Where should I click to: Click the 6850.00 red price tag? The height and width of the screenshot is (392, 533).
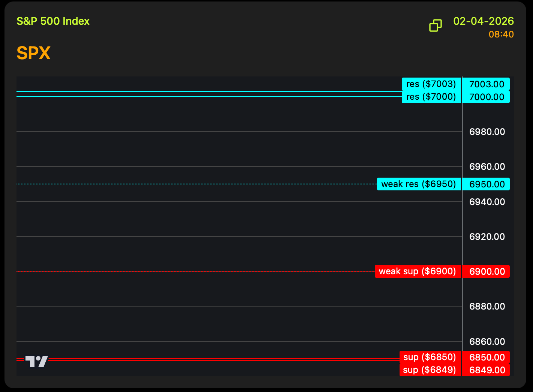tap(486, 357)
